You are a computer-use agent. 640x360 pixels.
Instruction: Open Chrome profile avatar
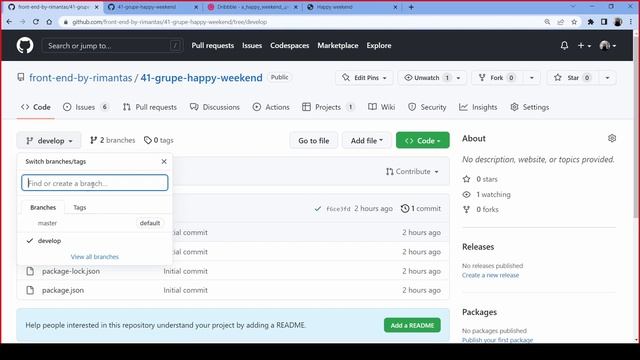tap(618, 22)
